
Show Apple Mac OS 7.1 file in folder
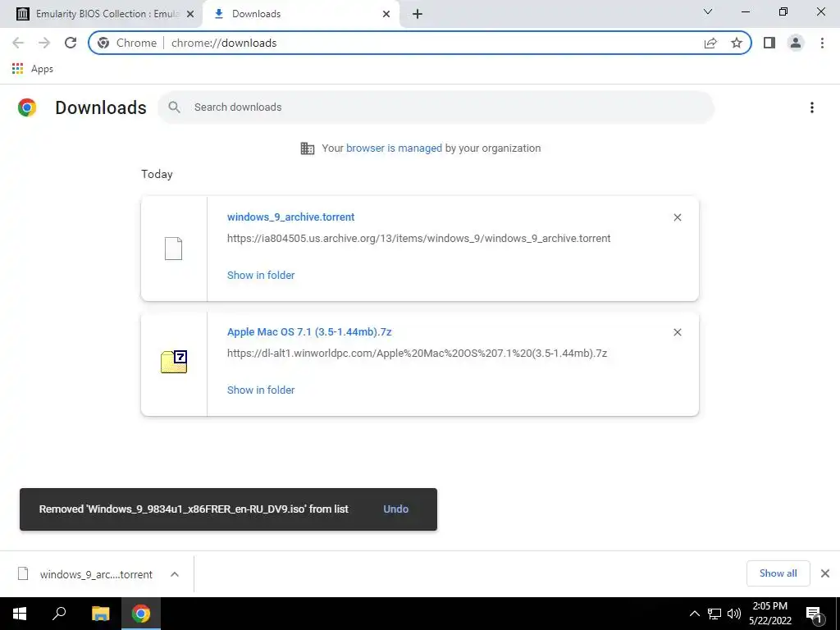(261, 390)
